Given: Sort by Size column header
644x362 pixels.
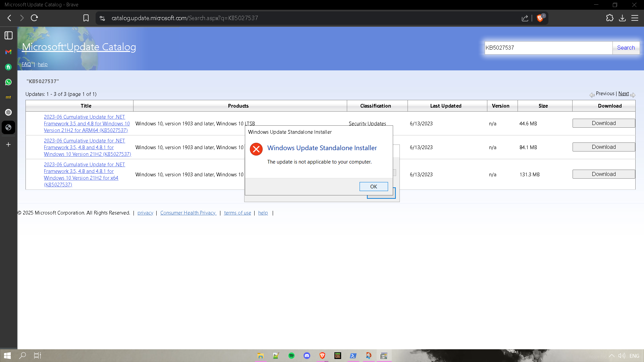Looking at the screenshot, I should point(543,106).
